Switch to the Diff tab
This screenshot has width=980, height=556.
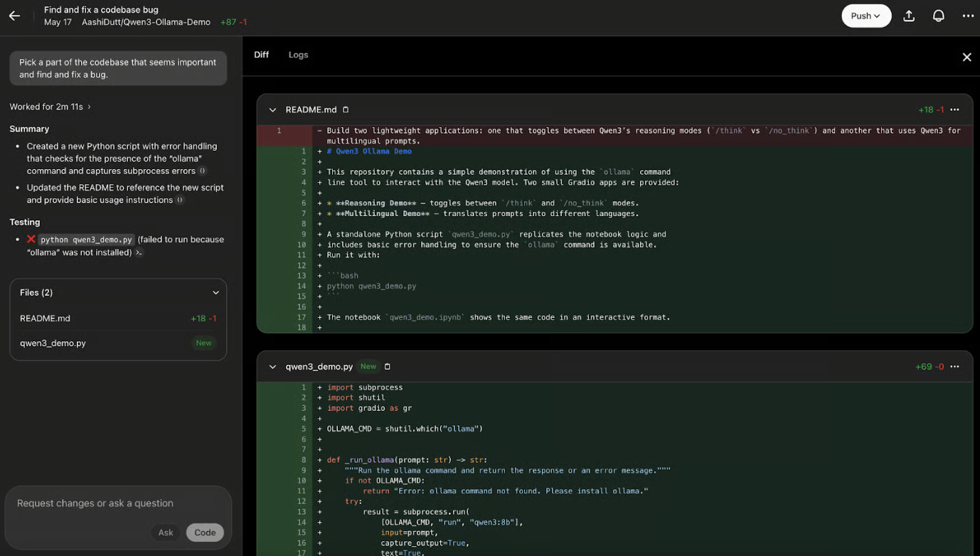pos(261,55)
